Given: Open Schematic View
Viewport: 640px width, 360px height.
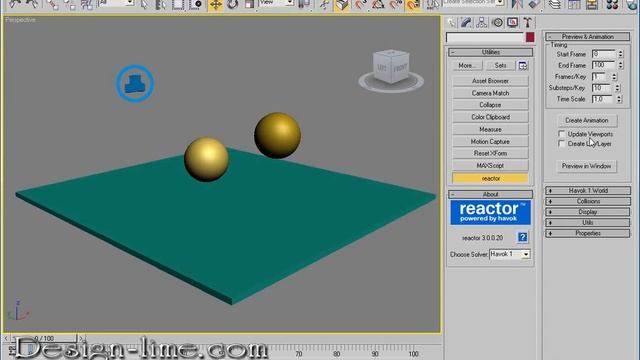Looking at the screenshot, I should (x=592, y=5).
